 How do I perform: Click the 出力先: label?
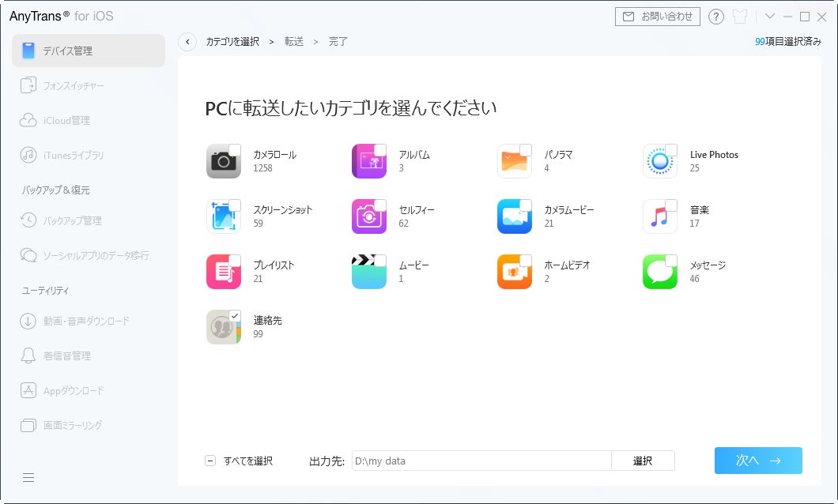point(327,461)
